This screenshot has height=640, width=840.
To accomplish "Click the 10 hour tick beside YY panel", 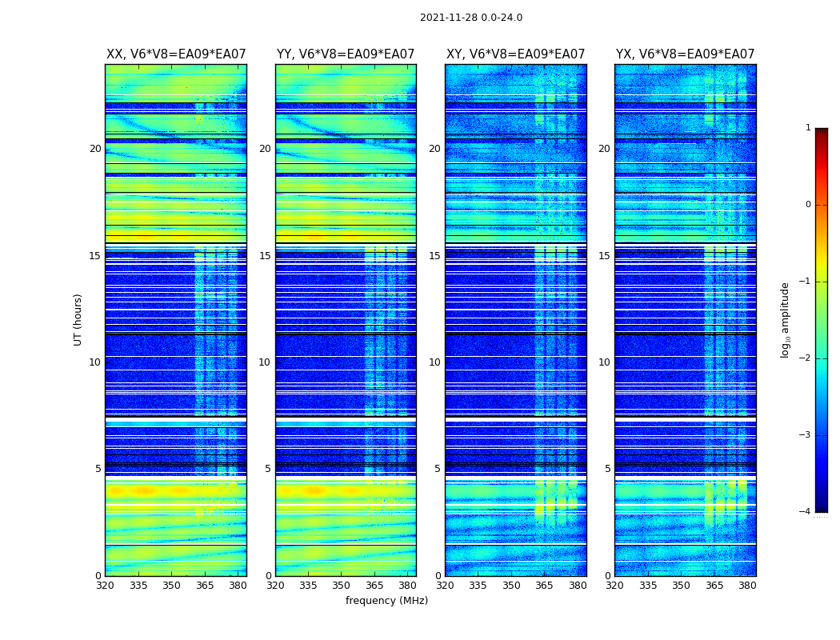I will [265, 362].
